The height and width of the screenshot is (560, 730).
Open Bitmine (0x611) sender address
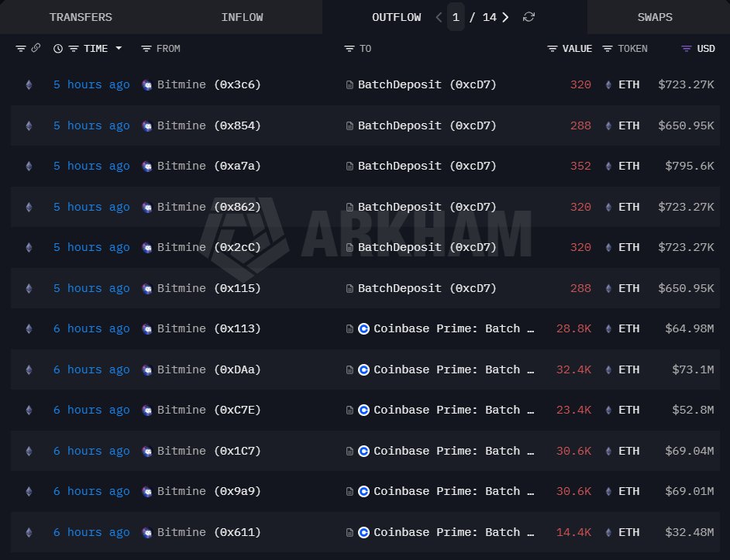pyautogui.click(x=208, y=533)
